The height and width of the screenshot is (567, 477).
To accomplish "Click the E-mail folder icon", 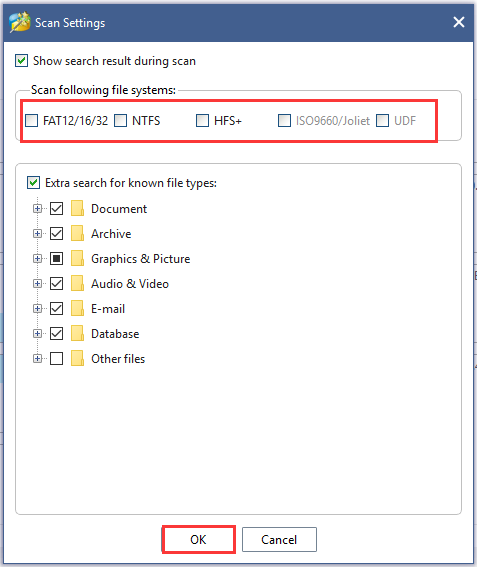I will [x=77, y=308].
